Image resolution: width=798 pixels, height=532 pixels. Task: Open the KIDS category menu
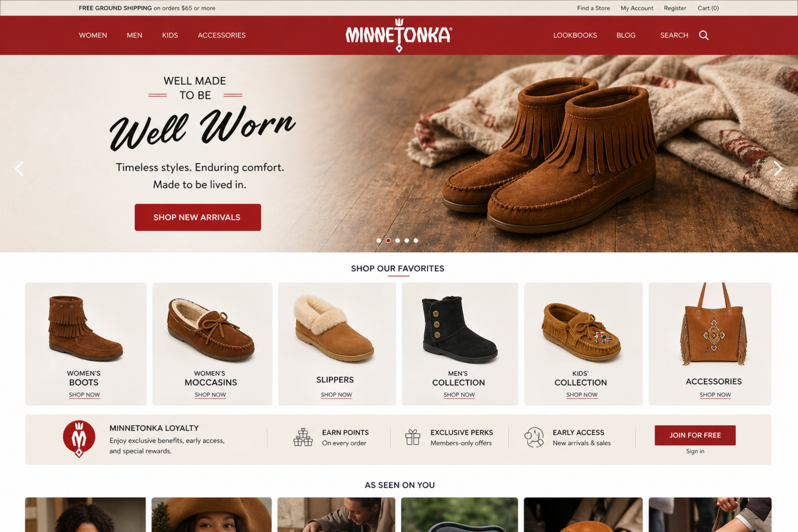170,35
